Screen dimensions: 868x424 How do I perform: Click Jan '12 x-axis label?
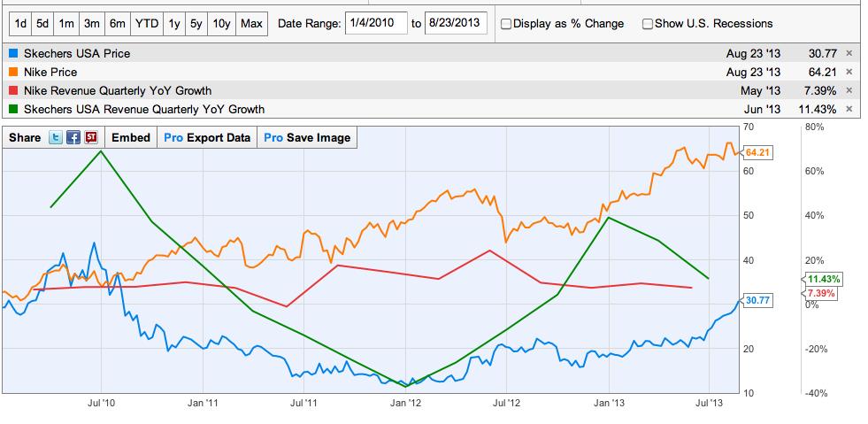pos(406,404)
